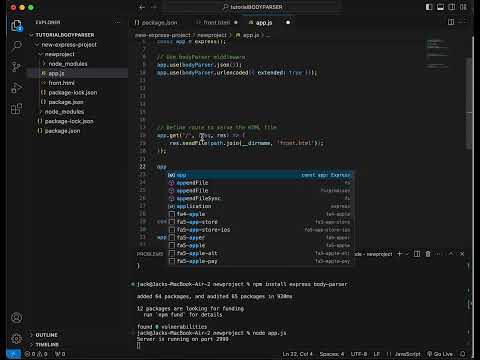Click the editor vertical scrollbar
The width and height of the screenshot is (480, 360).
click(x=469, y=103)
